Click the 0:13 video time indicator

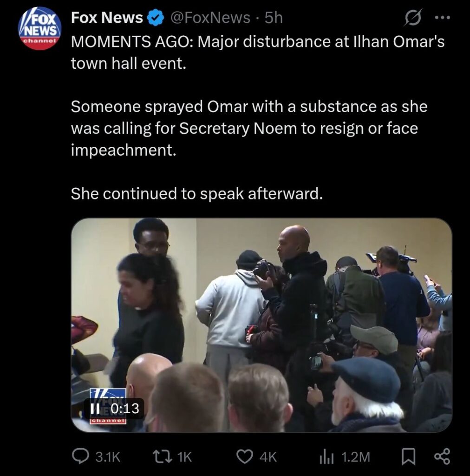click(125, 408)
